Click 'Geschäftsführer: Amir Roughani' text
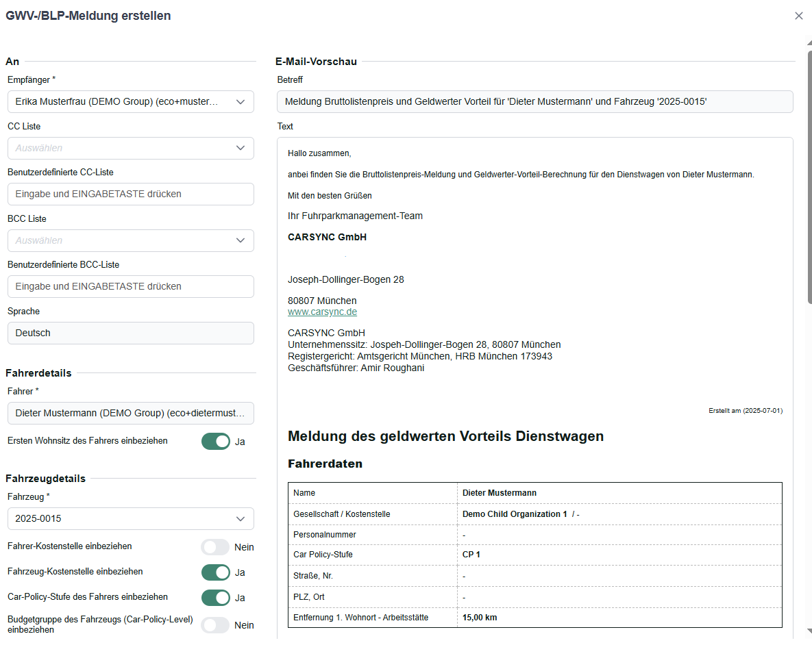 [x=356, y=368]
